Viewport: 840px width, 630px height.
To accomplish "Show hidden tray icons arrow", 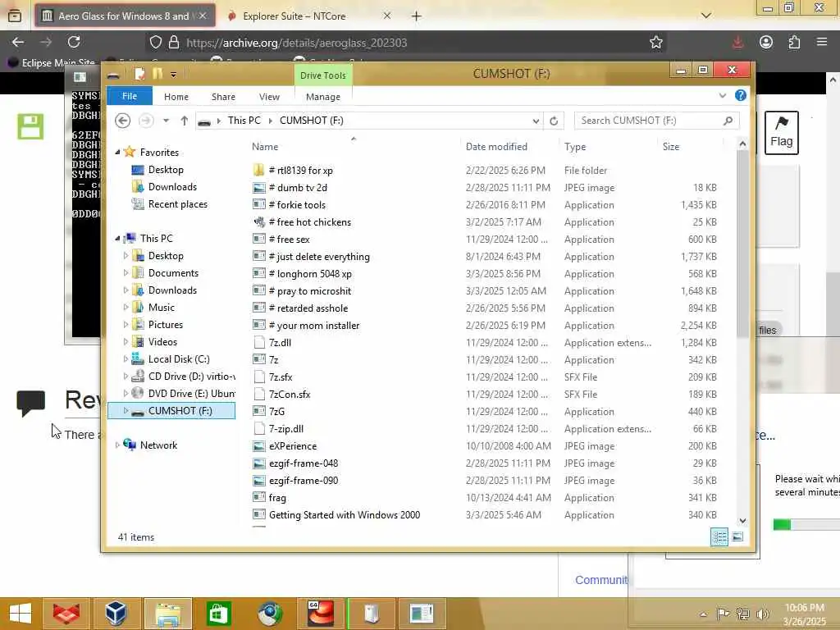I will coord(703,614).
